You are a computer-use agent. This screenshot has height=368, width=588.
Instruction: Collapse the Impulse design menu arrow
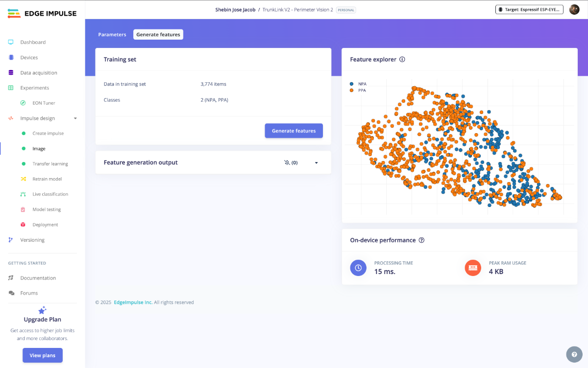[x=75, y=118]
